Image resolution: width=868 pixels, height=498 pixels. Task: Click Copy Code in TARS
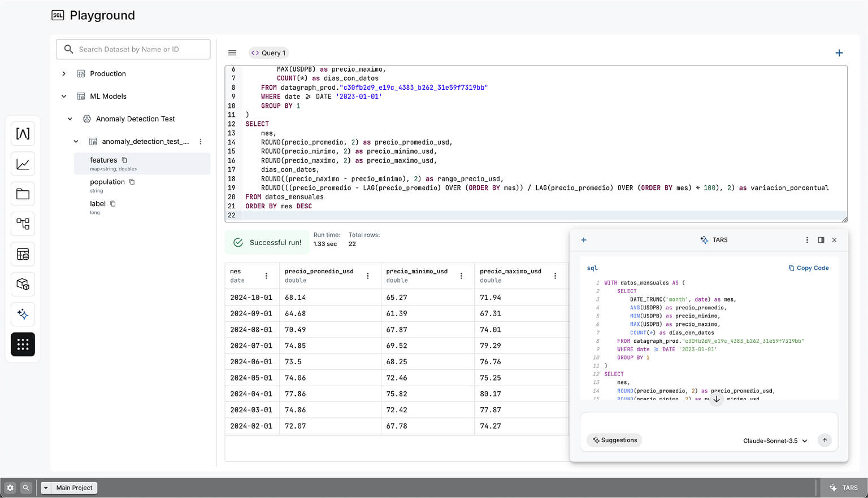pyautogui.click(x=809, y=268)
